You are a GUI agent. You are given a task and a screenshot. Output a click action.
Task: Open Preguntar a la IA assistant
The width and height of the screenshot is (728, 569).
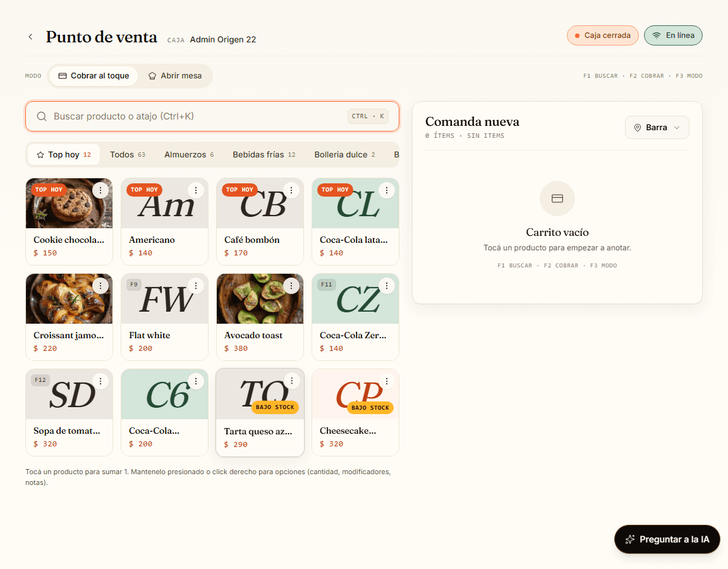coord(667,539)
